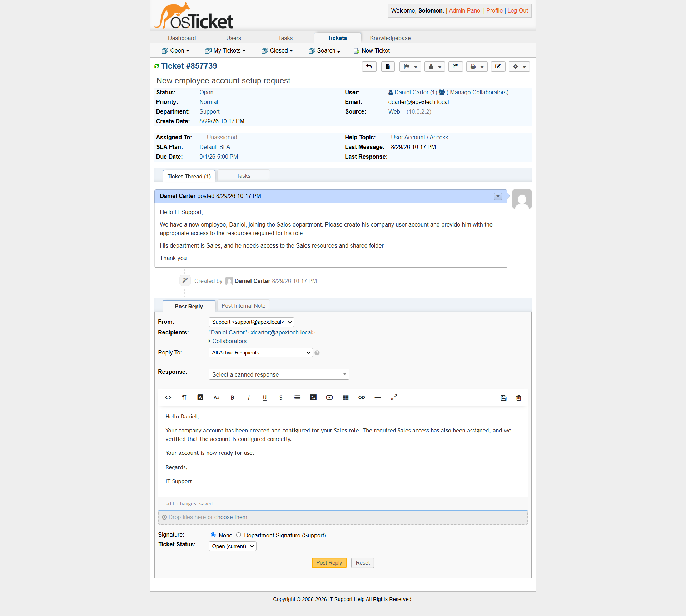Screen dimensions: 686x616
Task: Apply bold formatting in the reply editor
Action: (233, 397)
